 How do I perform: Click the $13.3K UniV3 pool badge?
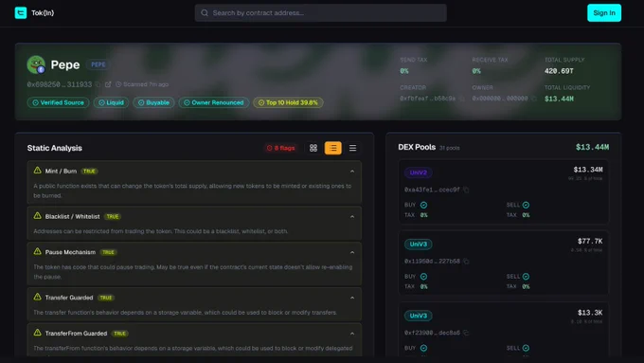tap(418, 316)
